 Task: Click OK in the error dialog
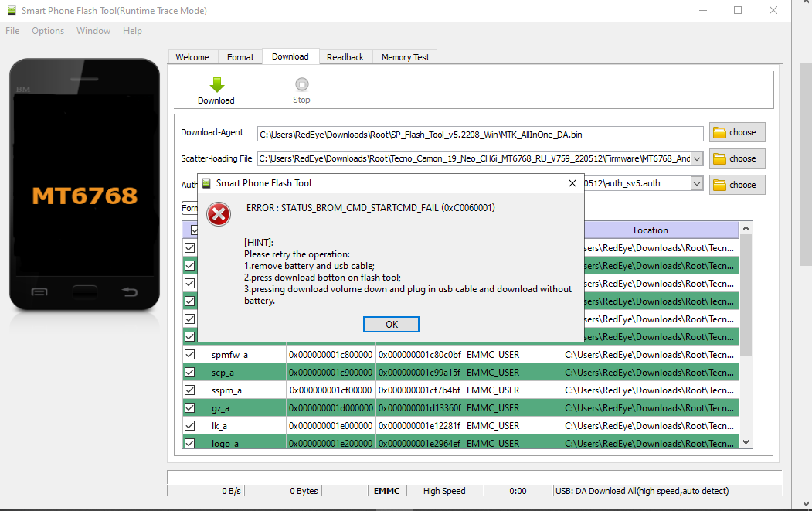pyautogui.click(x=391, y=325)
